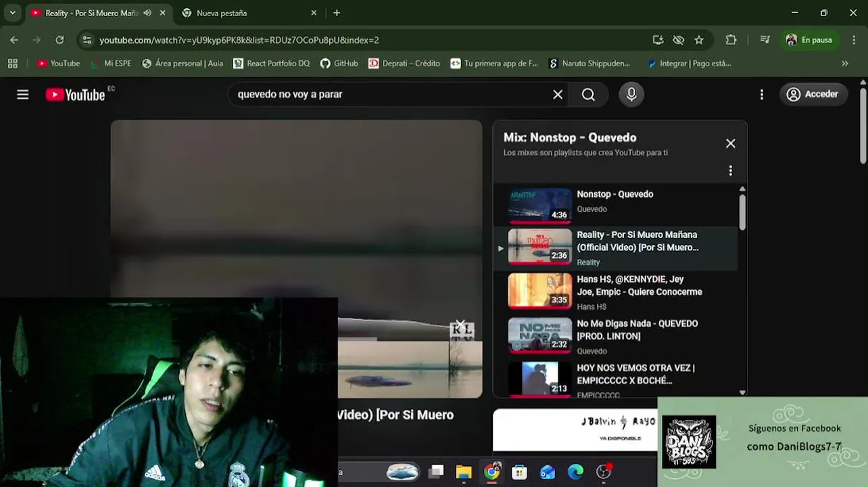Click the page vertical scrollbar thumb
The height and width of the screenshot is (487, 868).
pos(863,124)
